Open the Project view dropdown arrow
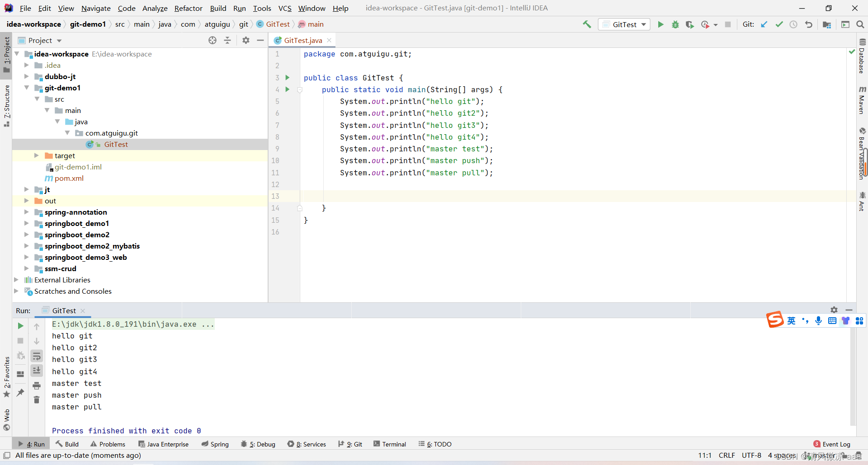The width and height of the screenshot is (868, 465). (59, 41)
